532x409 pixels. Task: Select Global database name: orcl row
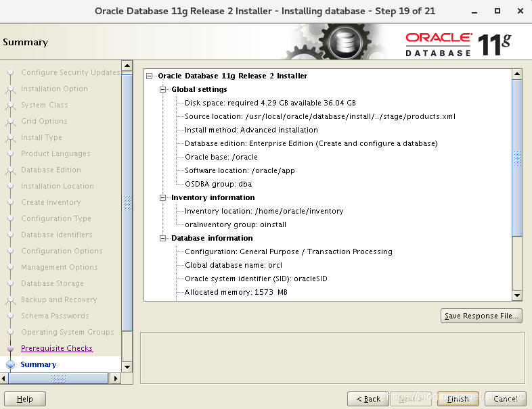tap(234, 265)
